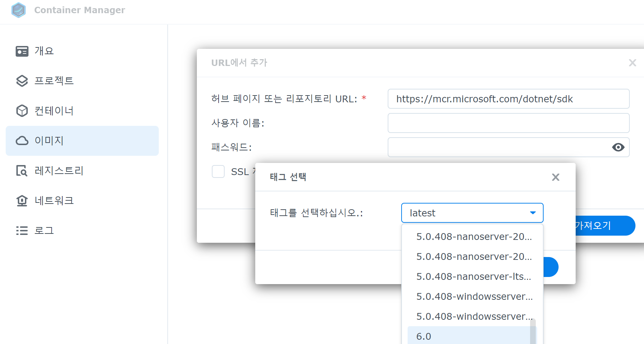644x344 pixels.
Task: Click the 레지스트리 search-document icon
Action: (x=22, y=171)
